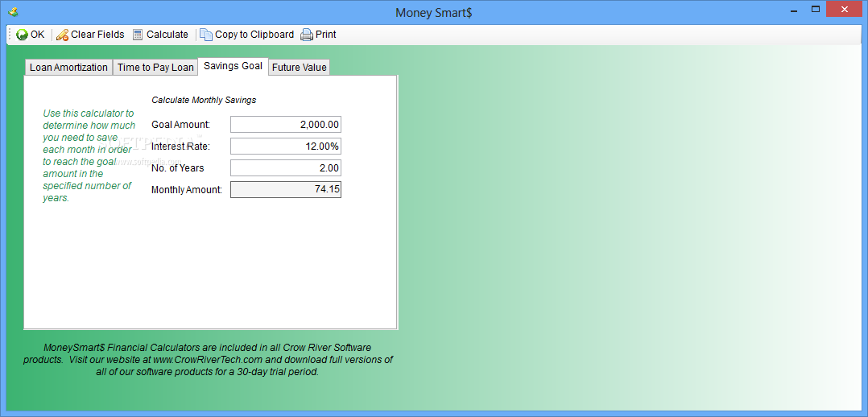
Task: Click the Copy to Clipboard pages icon
Action: (206, 35)
